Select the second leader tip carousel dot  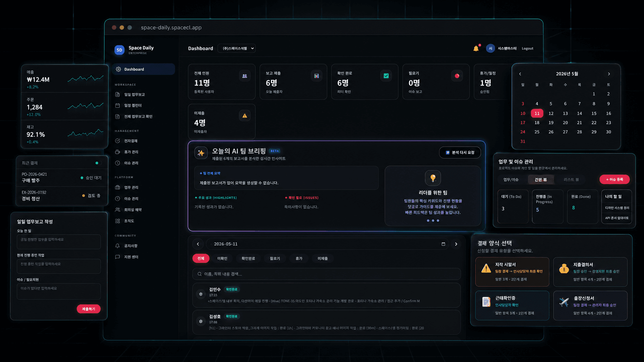[433, 221]
